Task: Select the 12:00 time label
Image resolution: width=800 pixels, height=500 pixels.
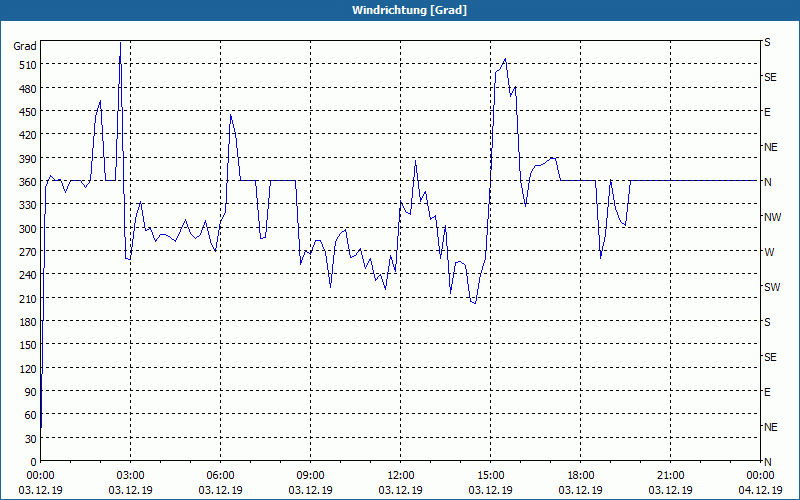Action: 401,476
